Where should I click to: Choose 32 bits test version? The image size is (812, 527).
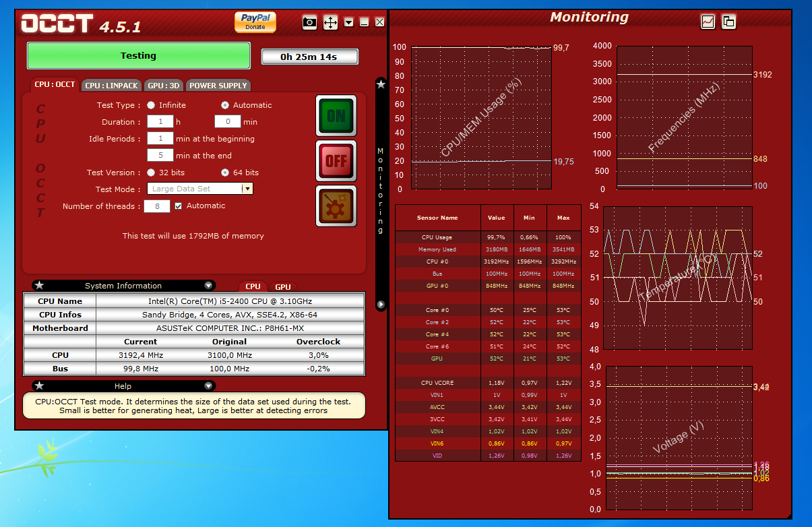[x=151, y=173]
